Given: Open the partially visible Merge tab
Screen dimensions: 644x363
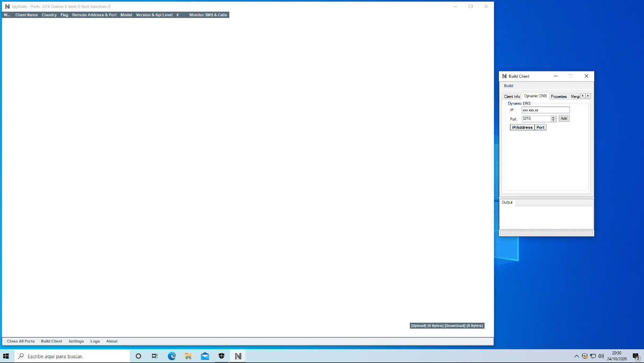Looking at the screenshot, I should (575, 96).
